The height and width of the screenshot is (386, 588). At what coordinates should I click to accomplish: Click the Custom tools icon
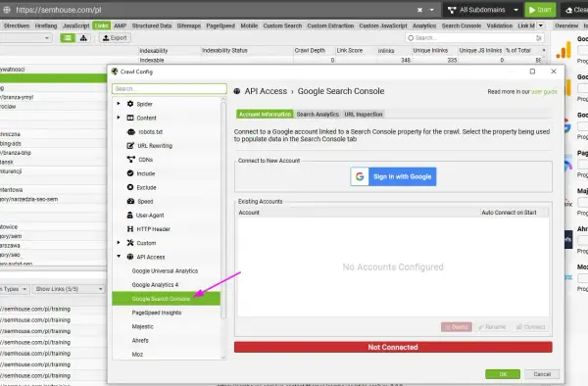(130, 243)
